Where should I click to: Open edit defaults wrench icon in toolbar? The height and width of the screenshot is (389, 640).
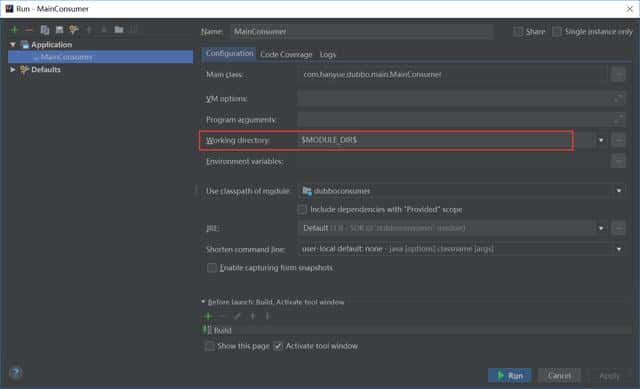pos(74,30)
